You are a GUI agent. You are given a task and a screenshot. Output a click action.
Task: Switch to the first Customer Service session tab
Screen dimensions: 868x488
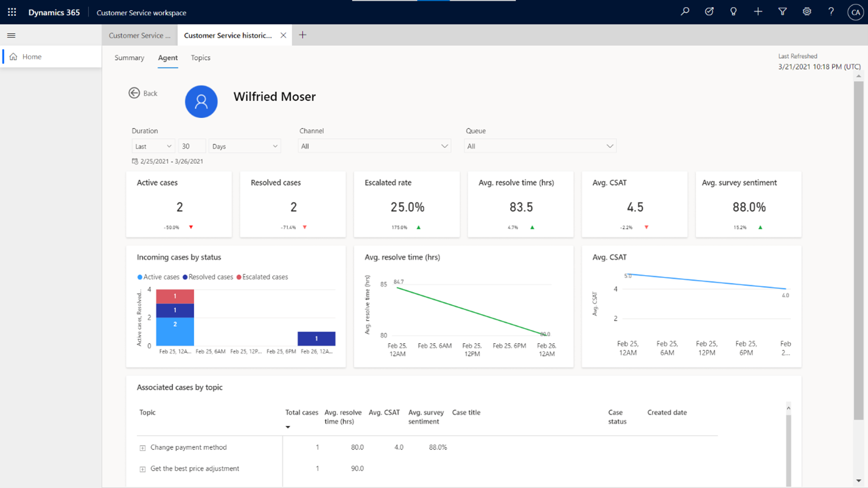pyautogui.click(x=139, y=35)
